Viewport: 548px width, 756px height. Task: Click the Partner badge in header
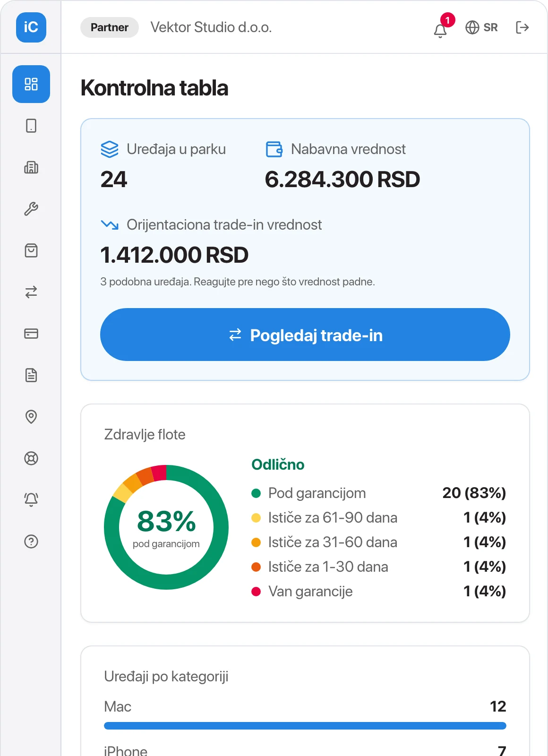pos(110,27)
